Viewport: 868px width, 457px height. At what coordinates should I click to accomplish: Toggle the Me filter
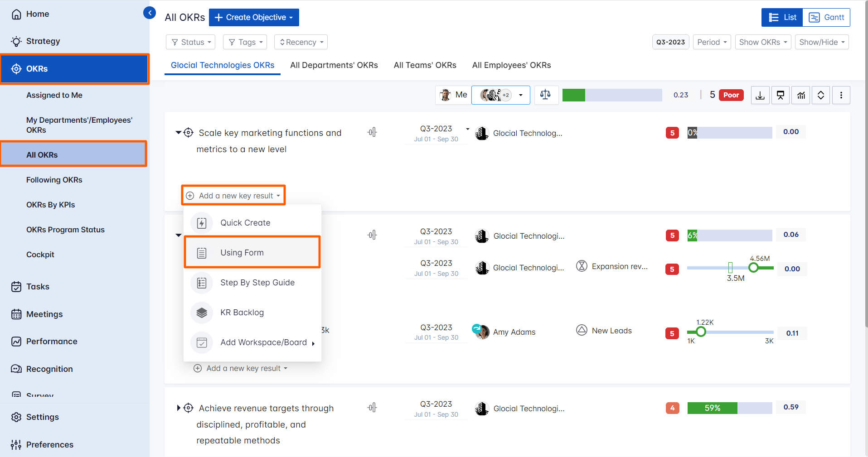(454, 95)
